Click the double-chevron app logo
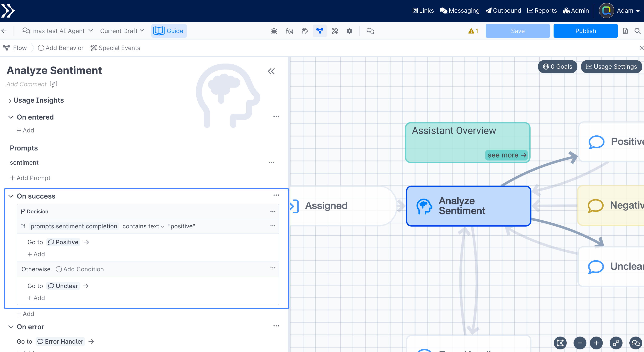Screen dimensions: 644x352 click(8, 11)
